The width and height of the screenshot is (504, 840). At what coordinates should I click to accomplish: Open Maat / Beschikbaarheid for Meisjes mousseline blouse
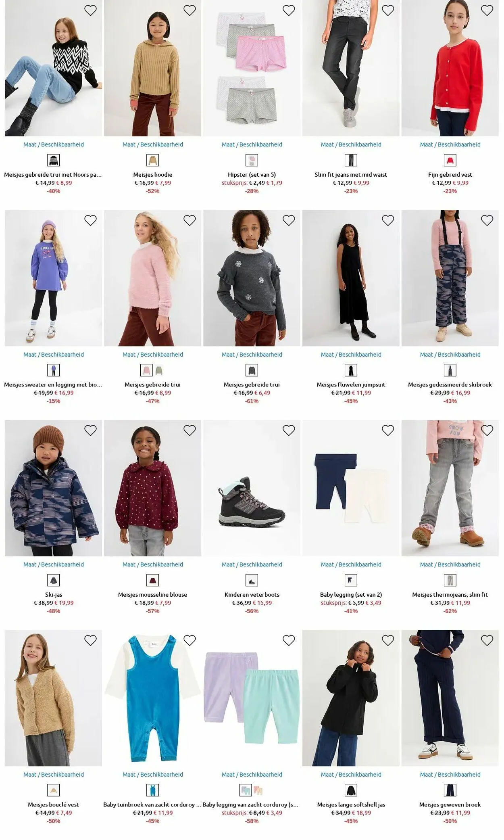click(153, 564)
